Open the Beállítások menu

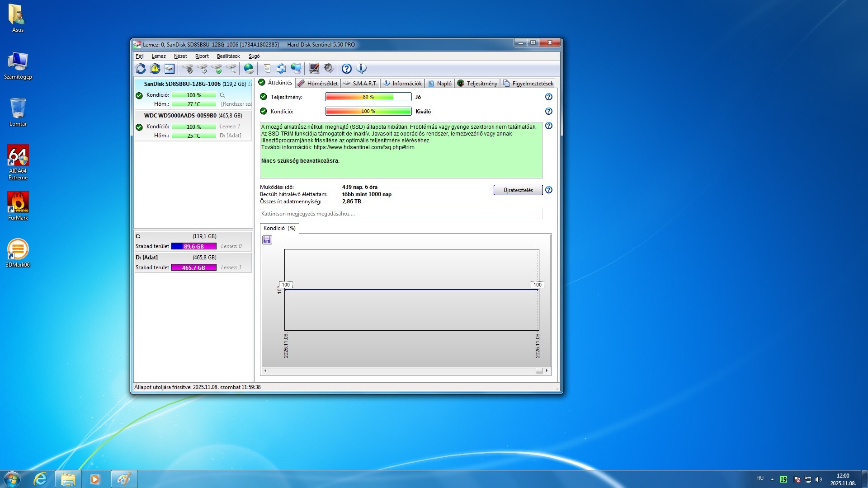click(x=228, y=56)
